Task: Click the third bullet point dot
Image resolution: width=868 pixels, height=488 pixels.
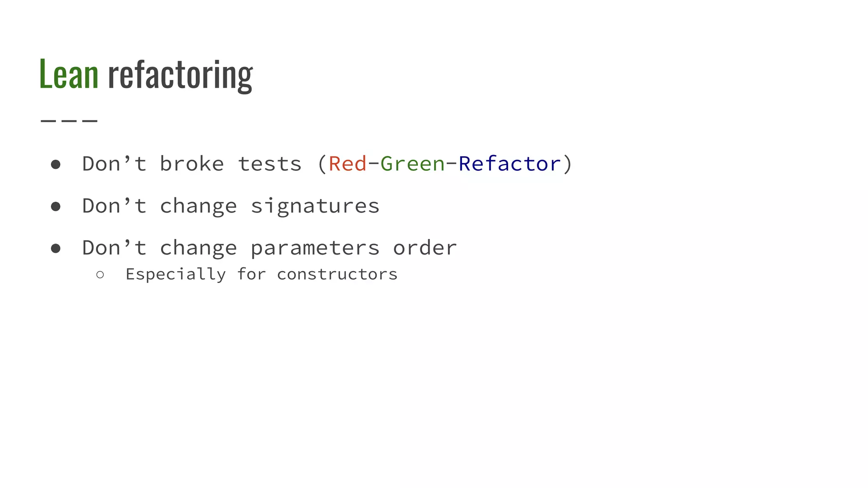Action: 56,248
